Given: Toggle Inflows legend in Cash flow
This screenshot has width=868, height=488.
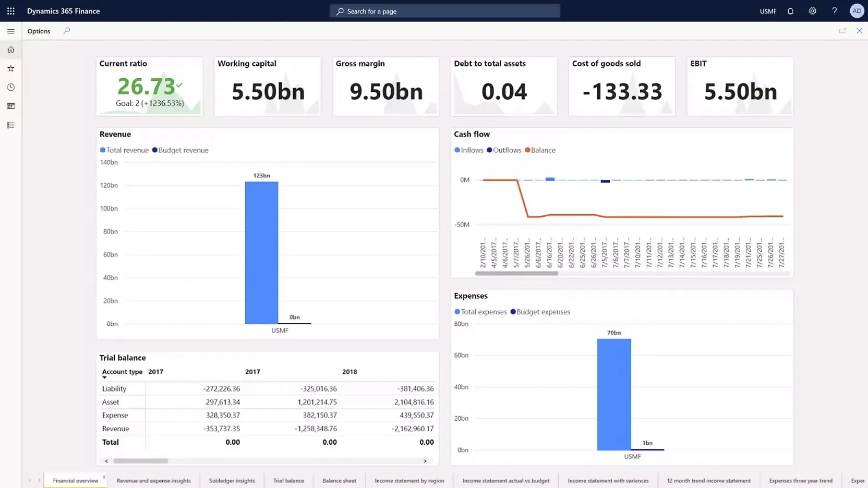Looking at the screenshot, I should [469, 150].
